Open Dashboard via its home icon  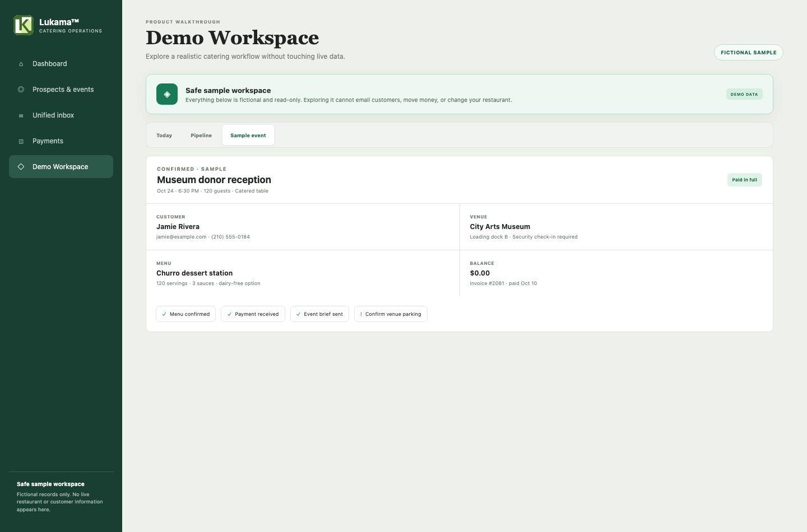(21, 64)
